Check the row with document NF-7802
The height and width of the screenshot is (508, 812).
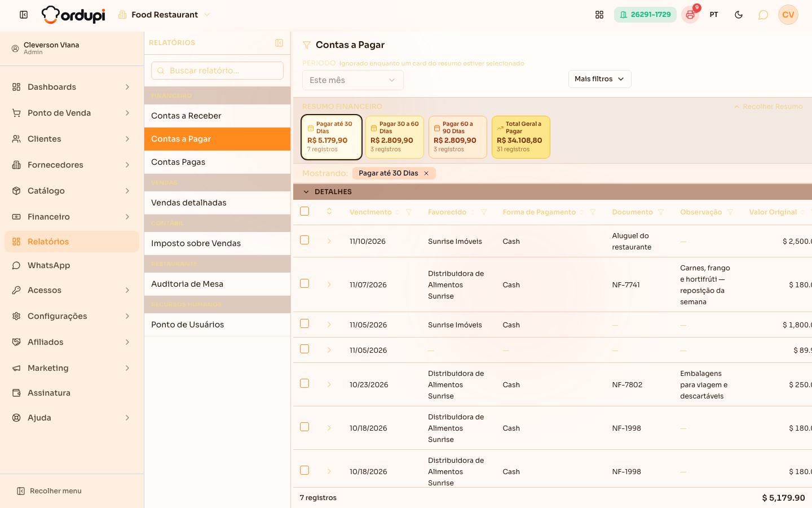(304, 383)
